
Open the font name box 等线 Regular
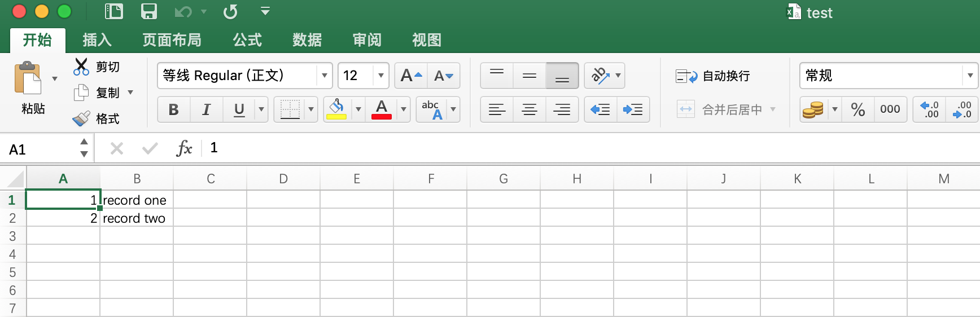pos(244,76)
